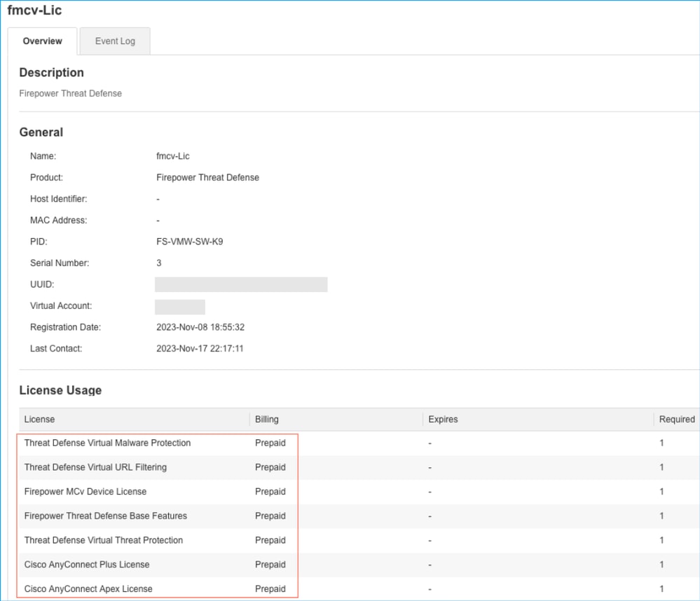Select Threat Defense Virtual Malware Protection row
Image resolution: width=700 pixels, height=601 pixels.
(359, 443)
